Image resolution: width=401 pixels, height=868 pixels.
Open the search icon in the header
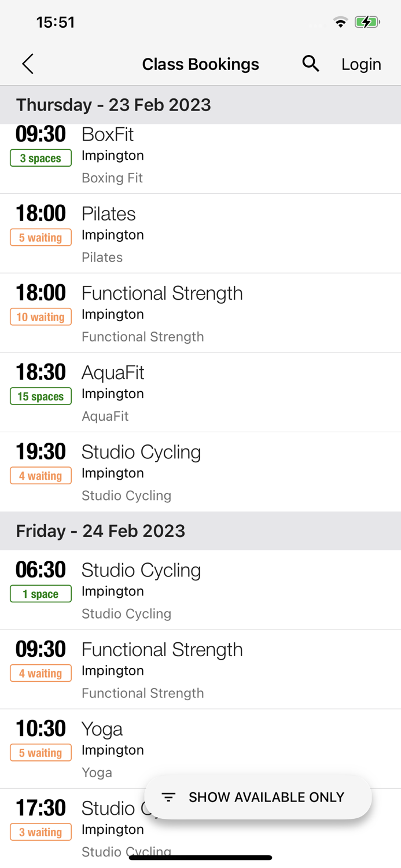point(311,64)
